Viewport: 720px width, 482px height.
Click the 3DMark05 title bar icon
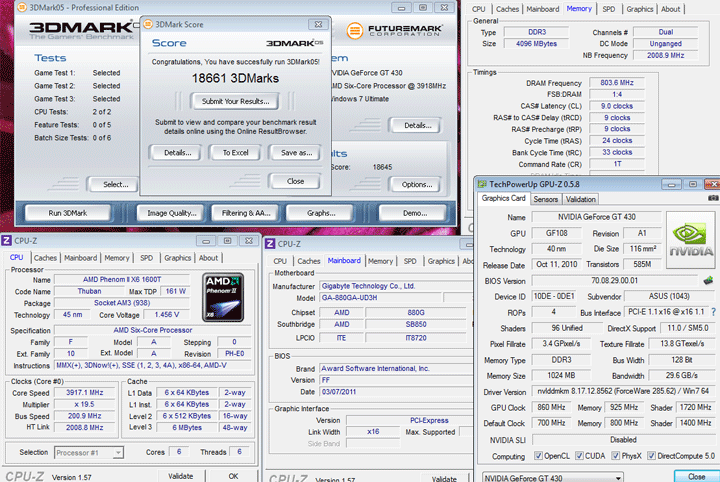pyautogui.click(x=22, y=7)
